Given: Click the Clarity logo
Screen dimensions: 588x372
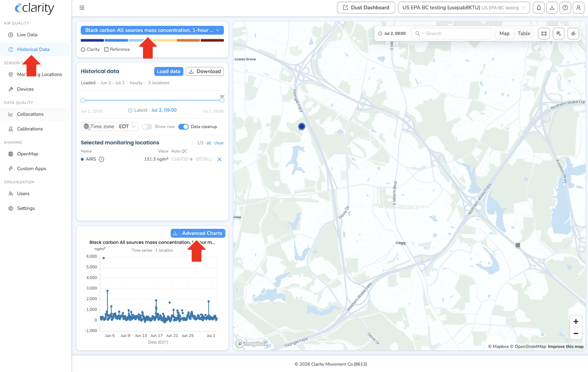Looking at the screenshot, I should pyautogui.click(x=34, y=8).
